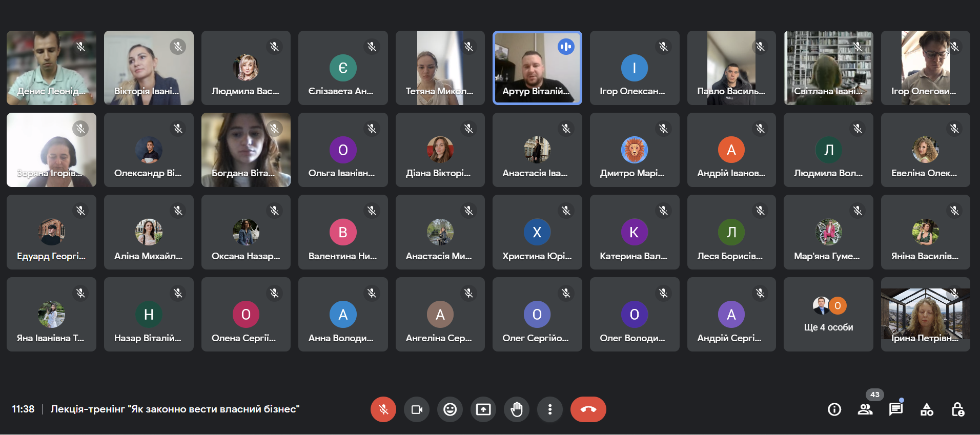980x435 pixels.
Task: Click the present screen icon
Action: (x=483, y=409)
